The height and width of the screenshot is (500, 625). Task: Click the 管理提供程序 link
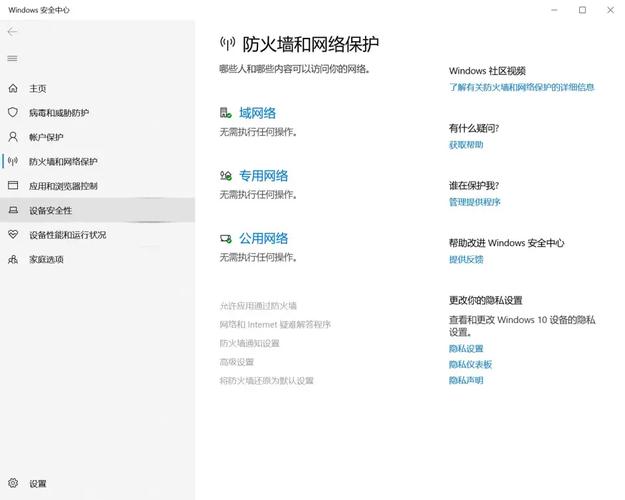coord(475,202)
